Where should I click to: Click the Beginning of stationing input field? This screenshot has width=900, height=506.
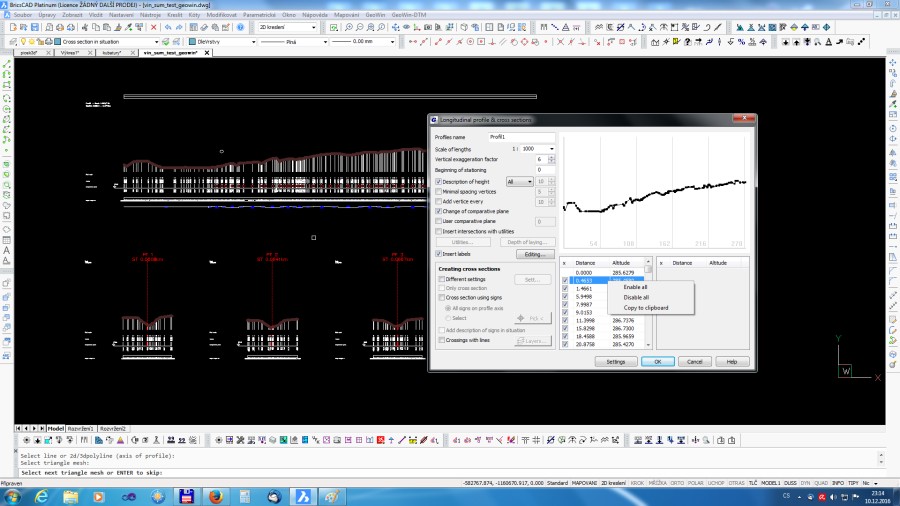pyautogui.click(x=545, y=170)
